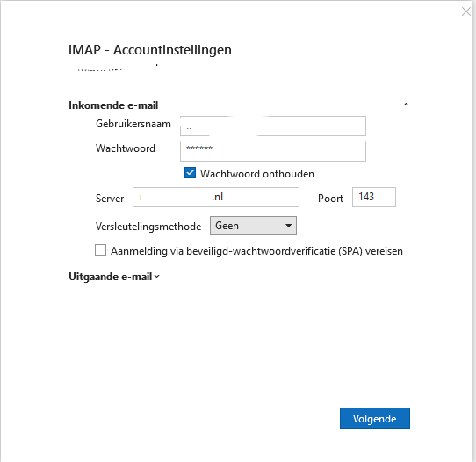Continue with the Volgende button

point(375,418)
